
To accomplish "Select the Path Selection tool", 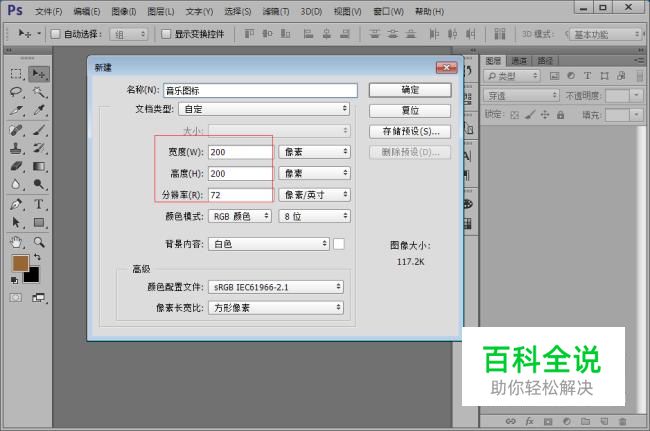I will pyautogui.click(x=16, y=223).
